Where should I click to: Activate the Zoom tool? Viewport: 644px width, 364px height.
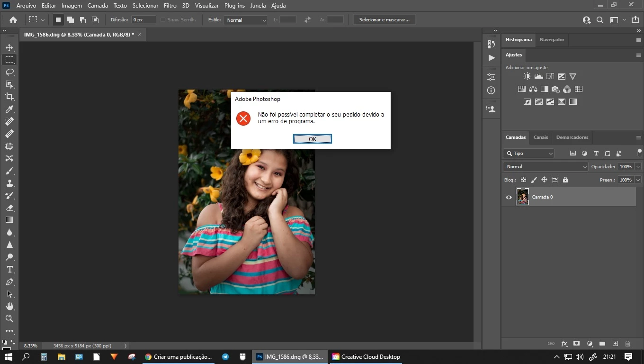pyautogui.click(x=9, y=318)
